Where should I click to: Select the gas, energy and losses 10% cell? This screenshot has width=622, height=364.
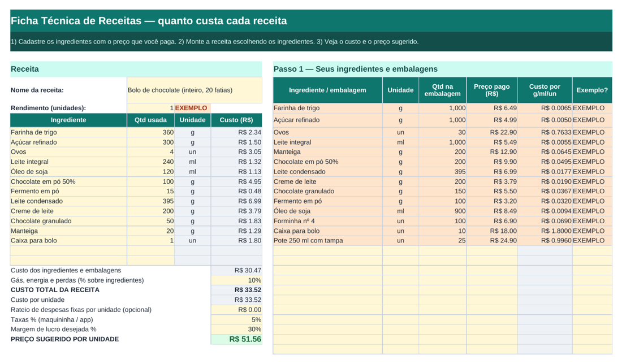tap(236, 280)
